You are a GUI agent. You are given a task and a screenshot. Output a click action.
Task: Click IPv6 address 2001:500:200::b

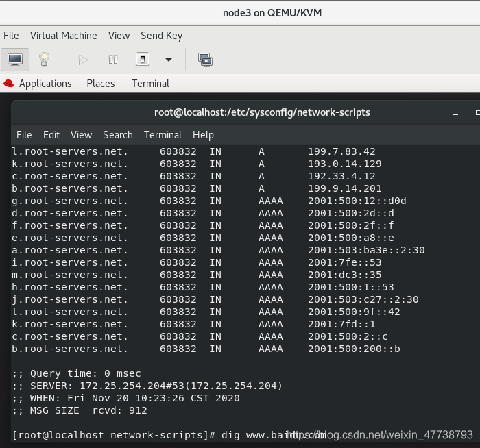[x=354, y=349]
